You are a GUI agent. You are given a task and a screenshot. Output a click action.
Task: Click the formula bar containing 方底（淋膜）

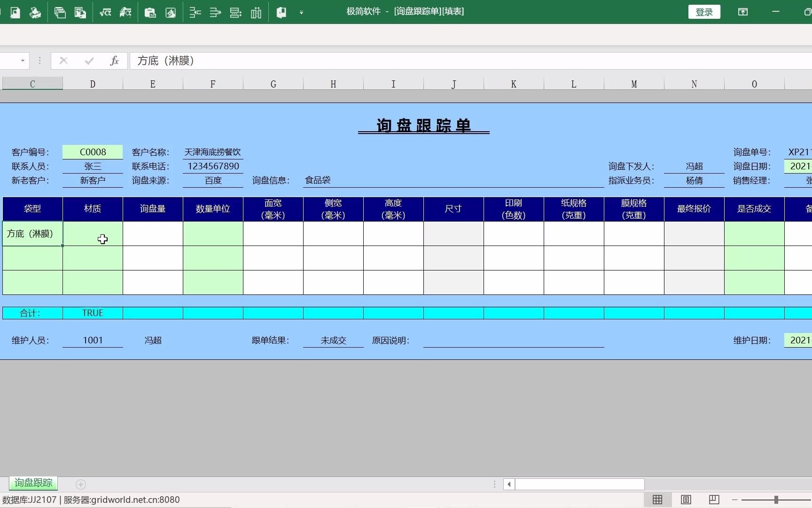[x=470, y=61]
